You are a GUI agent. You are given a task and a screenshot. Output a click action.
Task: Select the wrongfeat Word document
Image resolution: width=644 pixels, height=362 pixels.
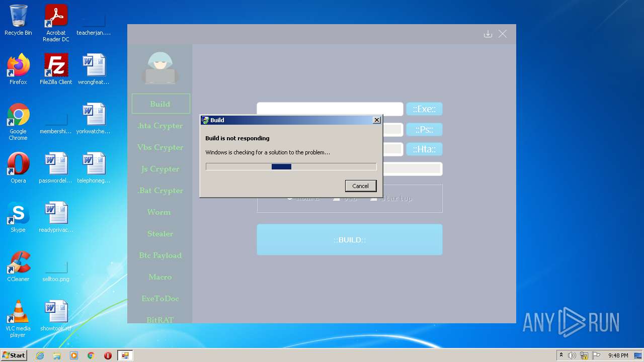coord(94,69)
